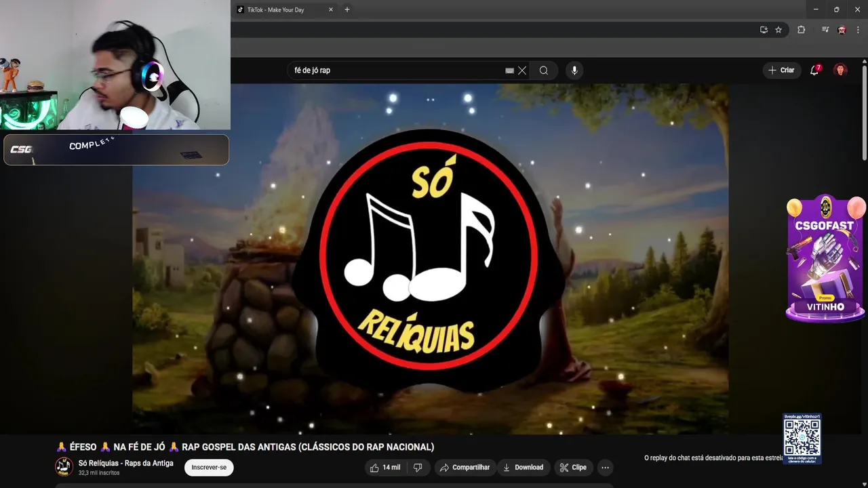Click the QR code overlay
This screenshot has width=868, height=488.
(802, 438)
